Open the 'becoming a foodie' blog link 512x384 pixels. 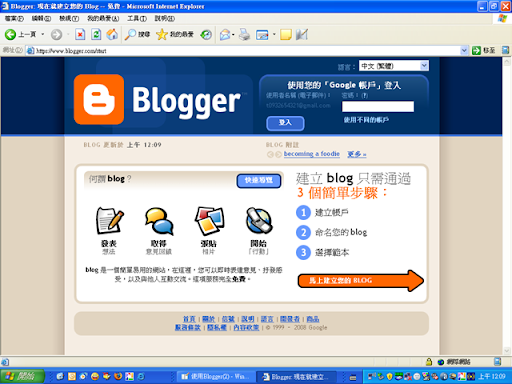click(x=312, y=154)
